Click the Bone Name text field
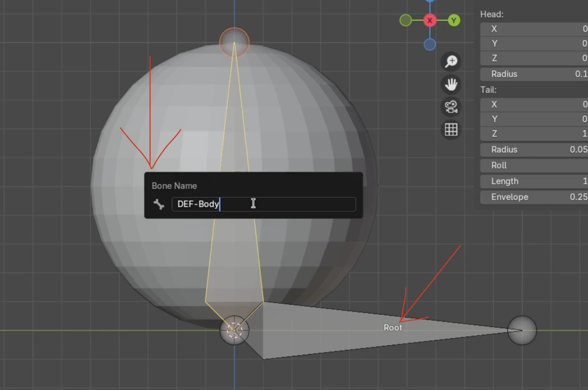588x390 pixels. tap(264, 204)
